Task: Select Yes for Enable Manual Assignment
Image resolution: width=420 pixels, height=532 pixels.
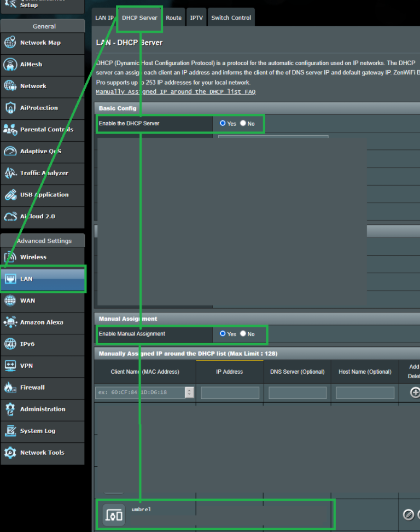Action: coord(223,333)
